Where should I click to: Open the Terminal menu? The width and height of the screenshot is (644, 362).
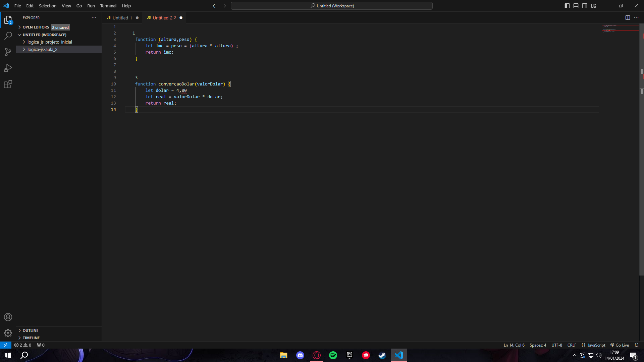[x=108, y=6]
